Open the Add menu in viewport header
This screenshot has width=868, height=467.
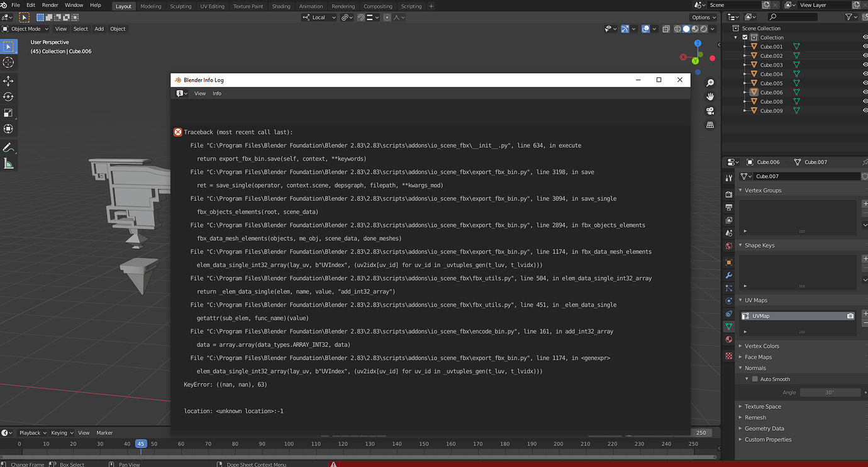click(x=99, y=29)
